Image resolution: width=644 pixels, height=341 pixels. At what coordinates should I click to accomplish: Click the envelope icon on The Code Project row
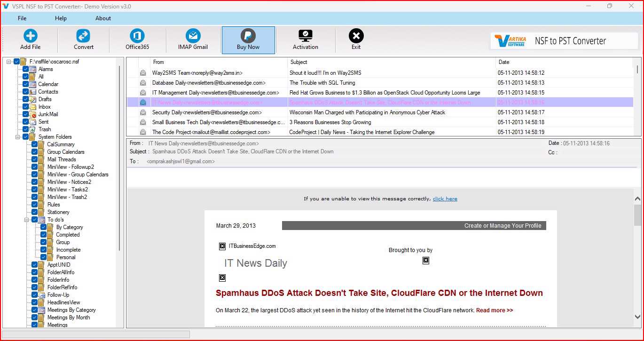[143, 132]
